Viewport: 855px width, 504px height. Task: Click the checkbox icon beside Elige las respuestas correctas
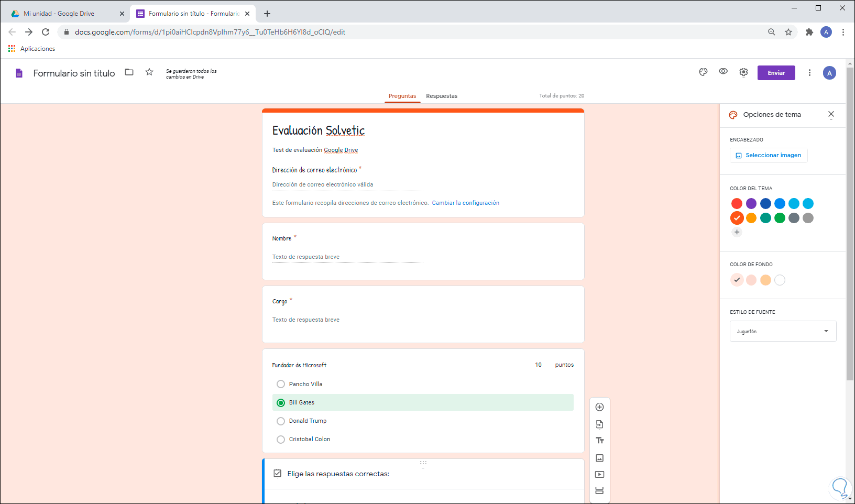pos(278,474)
